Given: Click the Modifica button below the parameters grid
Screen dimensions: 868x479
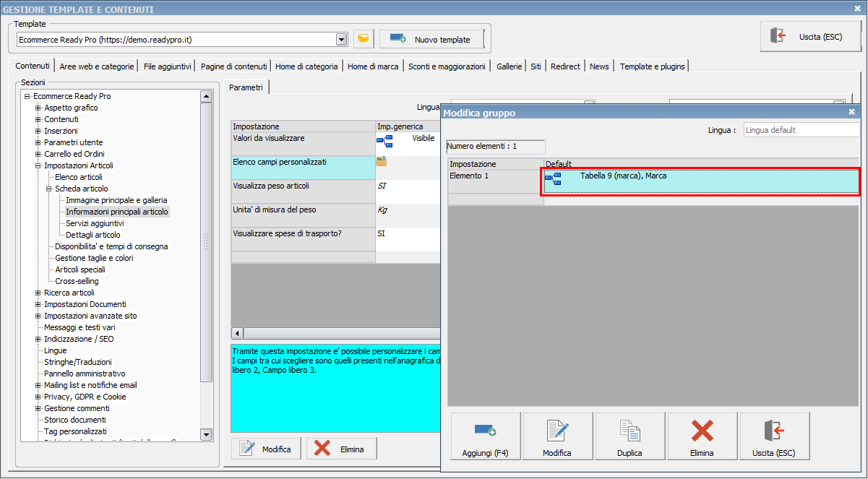Looking at the screenshot, I should [x=267, y=449].
